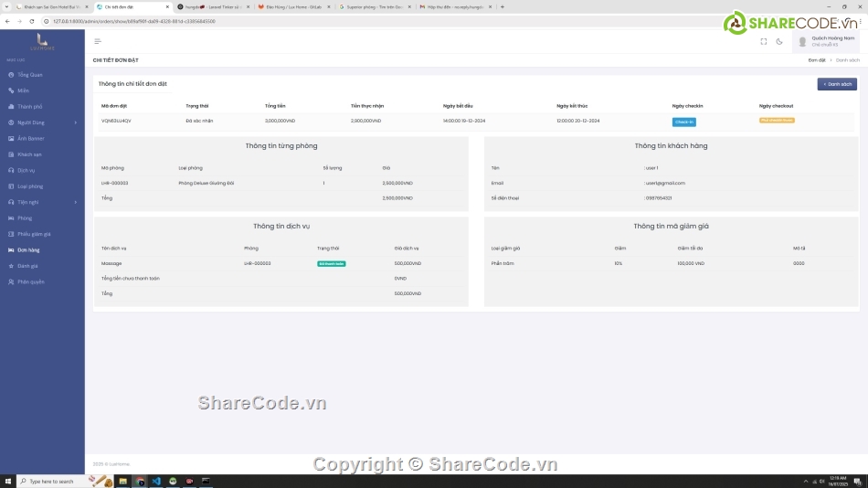This screenshot has width=868, height=488.
Task: Click the Danh sách breadcrumb link
Action: click(848, 60)
